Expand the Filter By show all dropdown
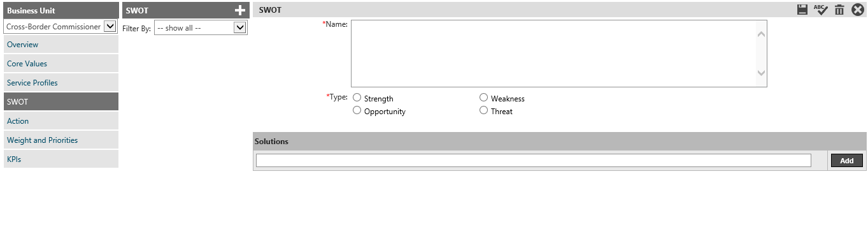The width and height of the screenshot is (868, 250). point(201,28)
